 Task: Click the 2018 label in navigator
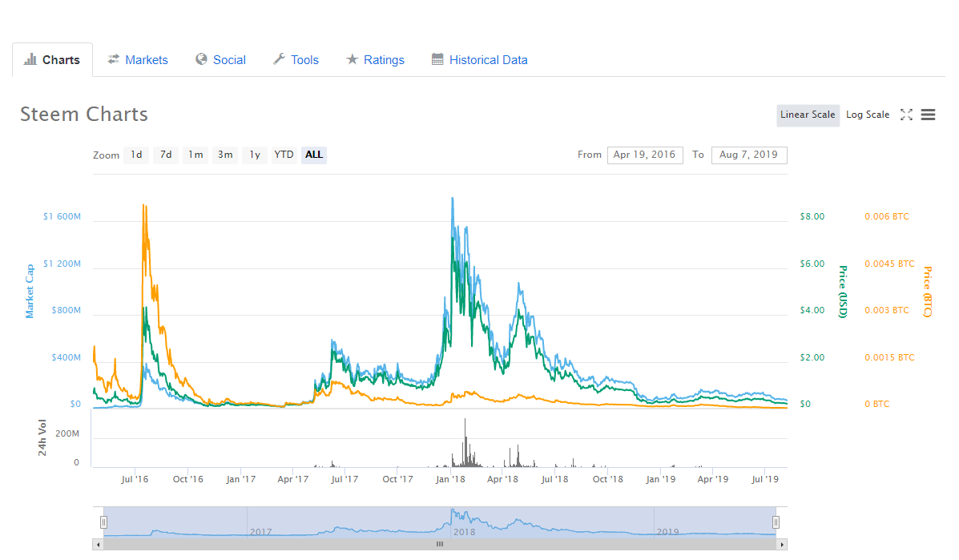coord(464,532)
